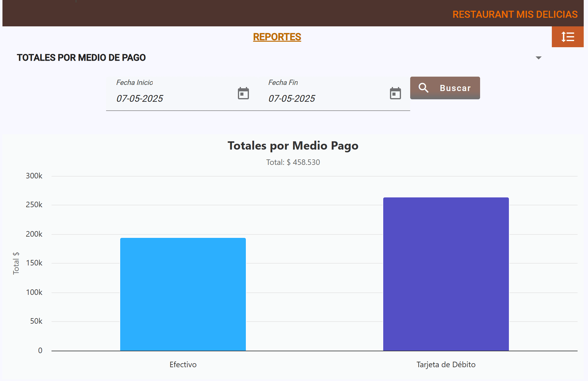This screenshot has height=381, width=588.
Task: Open the Fecha Inicio calendar icon
Action: point(243,93)
